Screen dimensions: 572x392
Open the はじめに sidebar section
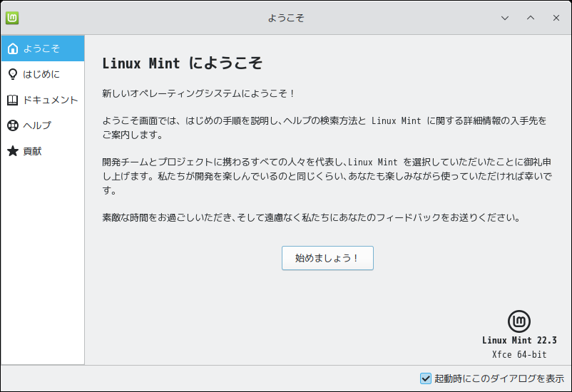(x=41, y=74)
